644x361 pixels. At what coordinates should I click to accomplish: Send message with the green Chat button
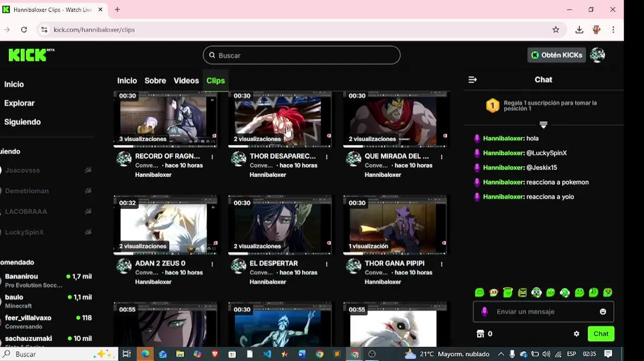pyautogui.click(x=601, y=333)
